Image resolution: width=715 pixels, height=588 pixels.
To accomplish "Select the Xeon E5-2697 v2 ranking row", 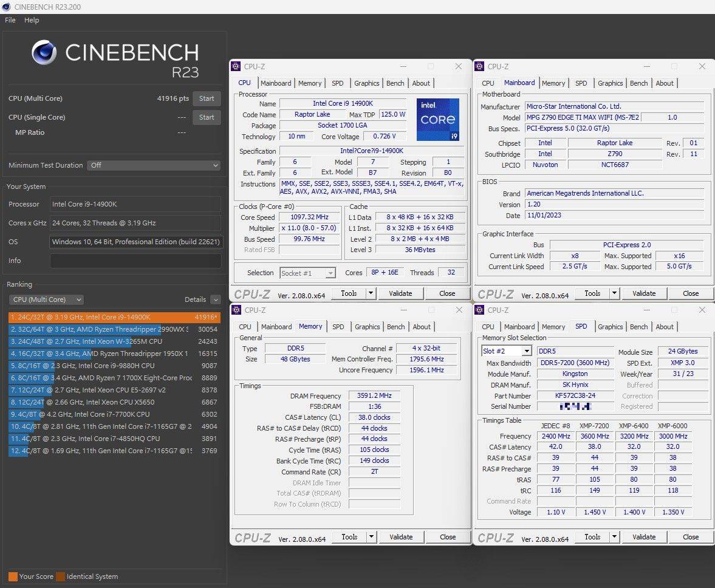I will point(114,390).
